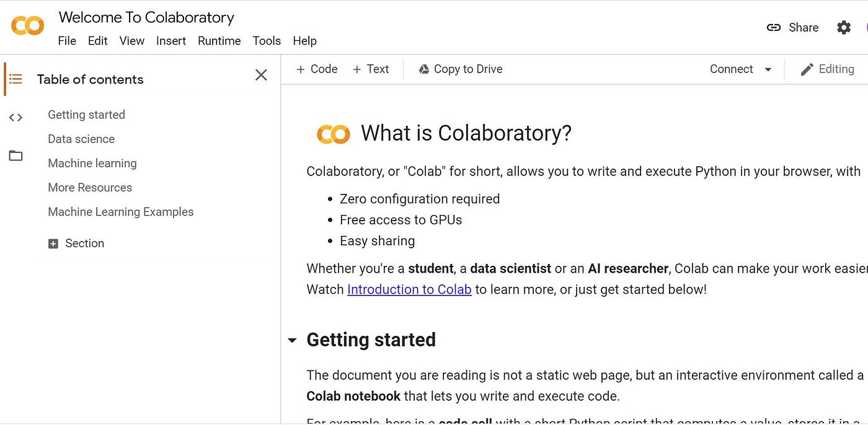Click the Table of contents panel title
Viewport: 868px width, 425px height.
click(90, 79)
